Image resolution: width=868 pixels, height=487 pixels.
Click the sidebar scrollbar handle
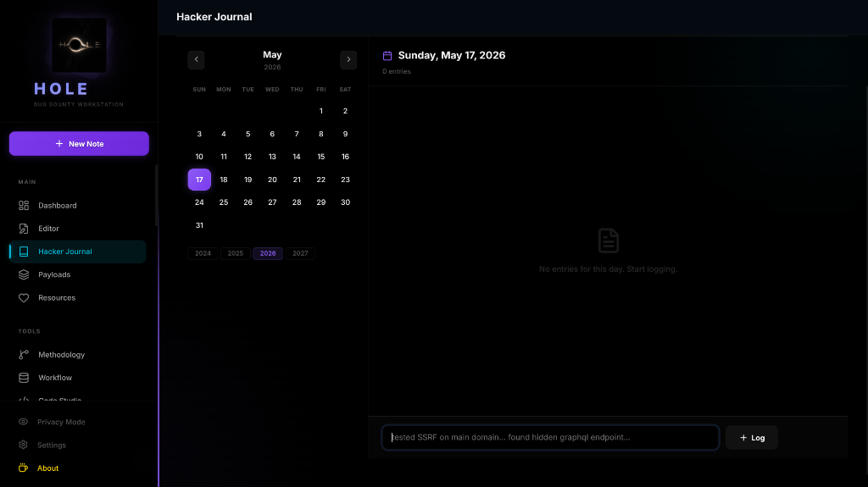157,196
